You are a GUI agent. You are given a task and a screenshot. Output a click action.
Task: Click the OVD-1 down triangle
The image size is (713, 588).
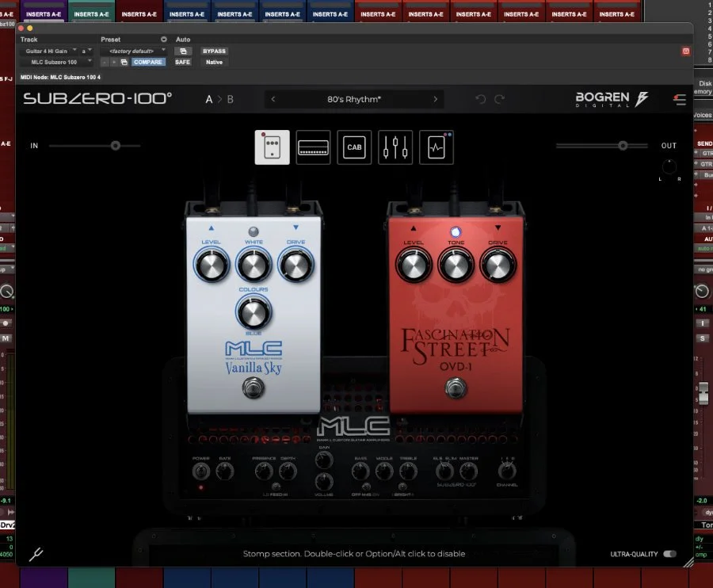click(x=498, y=227)
